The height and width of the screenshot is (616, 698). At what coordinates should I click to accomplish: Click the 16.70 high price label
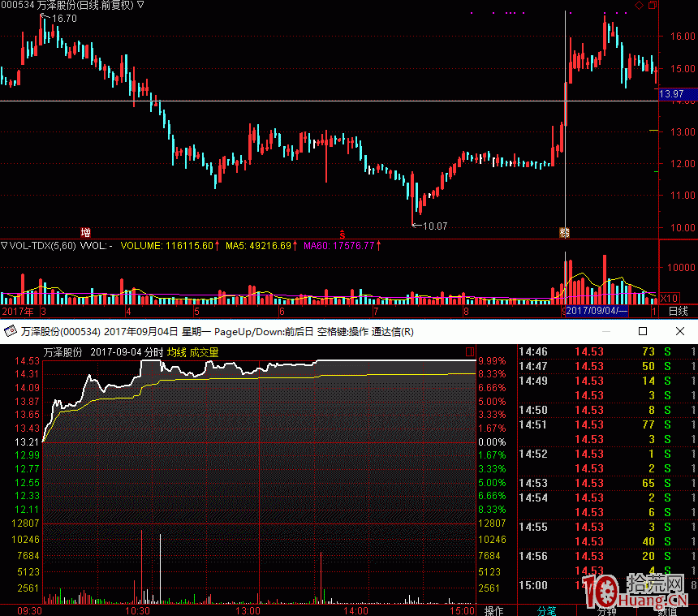tap(65, 19)
